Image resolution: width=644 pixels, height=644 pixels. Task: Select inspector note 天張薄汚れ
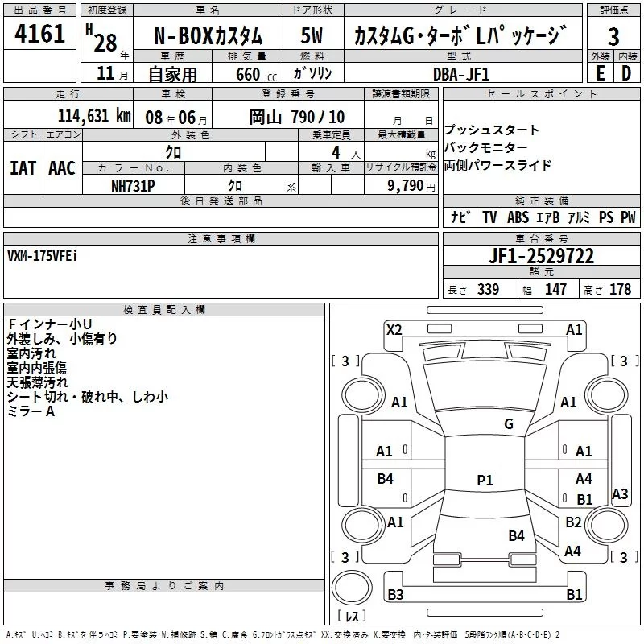(x=37, y=382)
